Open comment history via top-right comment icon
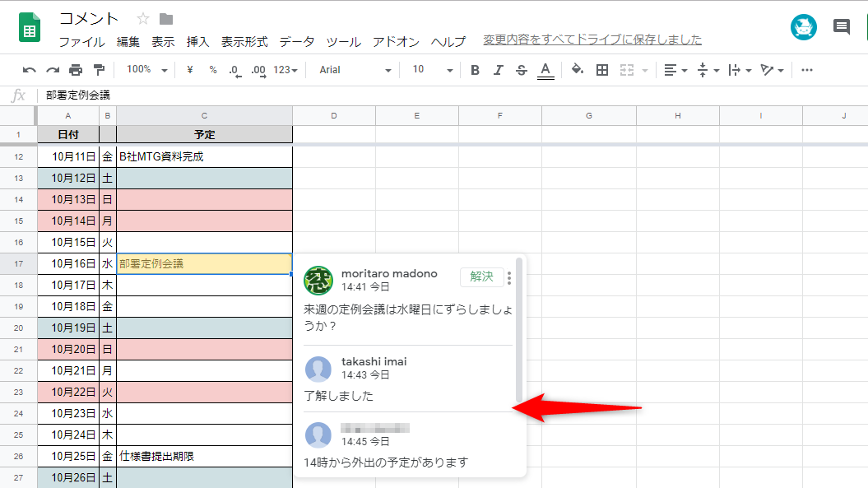This screenshot has width=868, height=488. [841, 27]
